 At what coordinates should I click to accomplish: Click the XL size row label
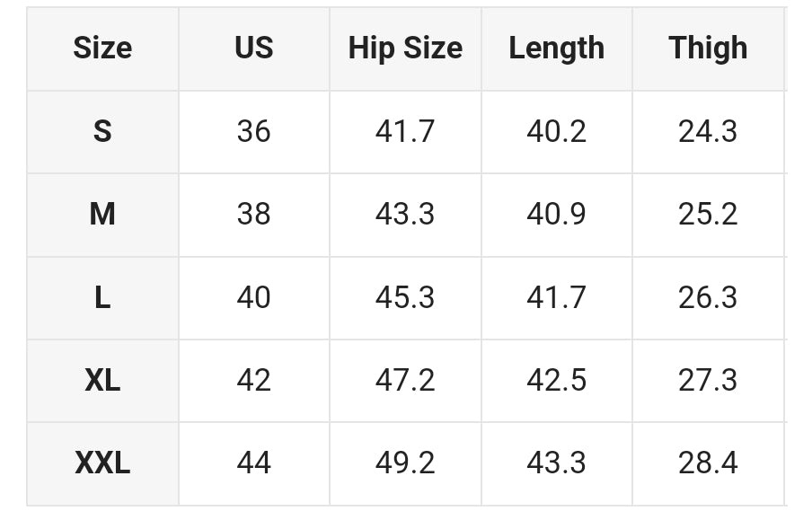102,381
